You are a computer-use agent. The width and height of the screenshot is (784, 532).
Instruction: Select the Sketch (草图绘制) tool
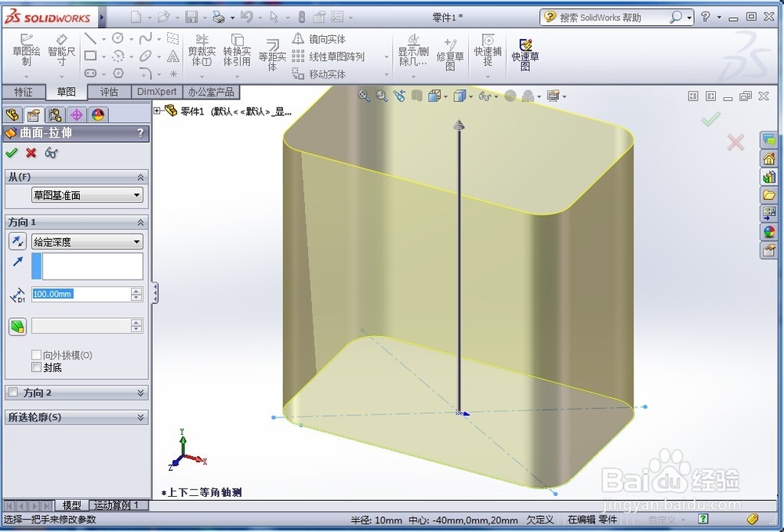(x=26, y=50)
